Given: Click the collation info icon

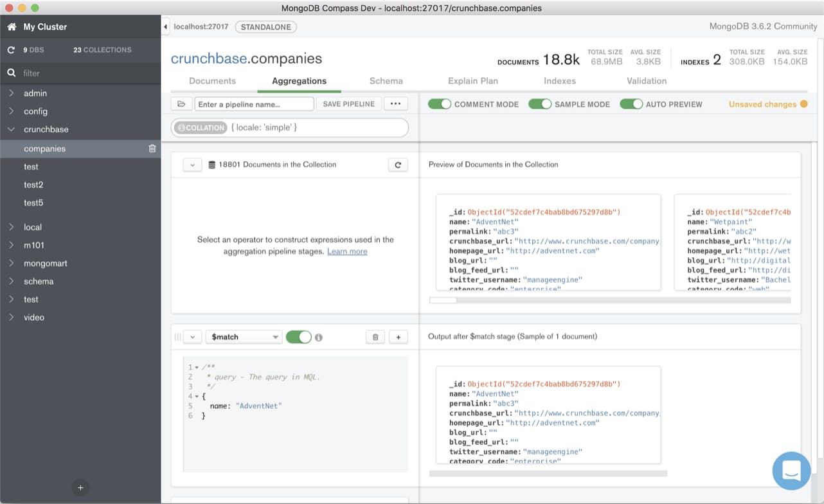Looking at the screenshot, I should click(181, 128).
